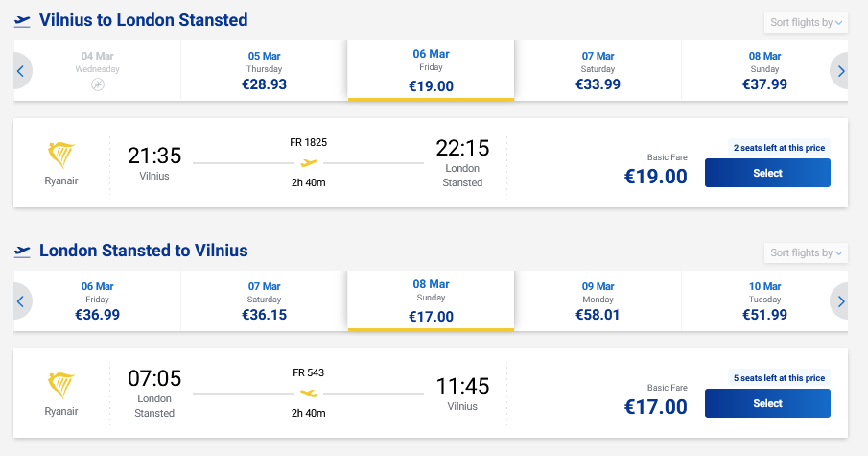Select the 07 Mar Saturday €33.99 outbound tab

pos(598,70)
